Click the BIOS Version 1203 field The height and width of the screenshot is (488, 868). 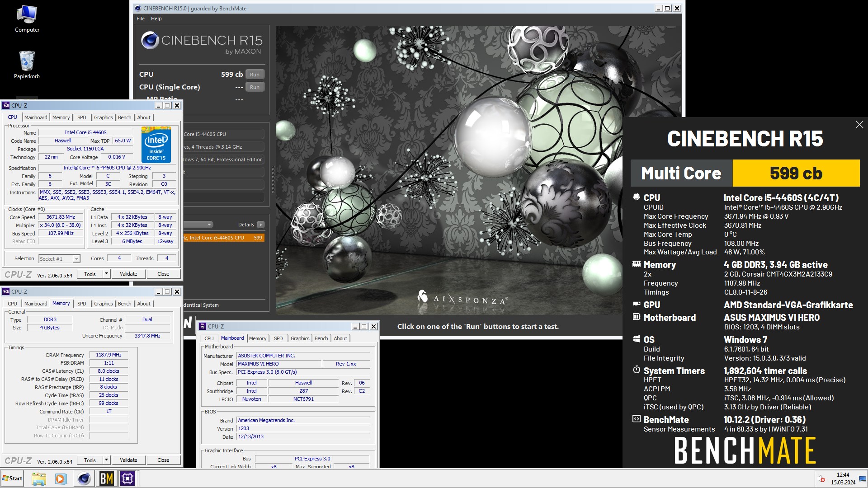[303, 428]
